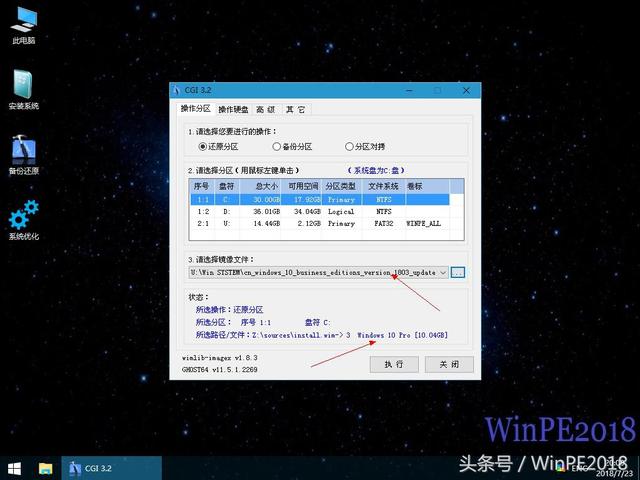The width and height of the screenshot is (640, 480).
Task: Switch to the 高级 tab
Action: pyautogui.click(x=266, y=109)
